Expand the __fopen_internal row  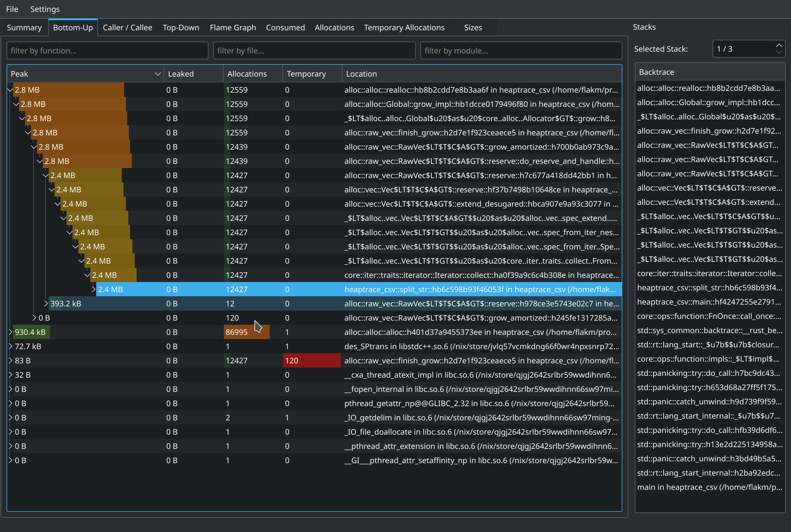click(x=10, y=389)
